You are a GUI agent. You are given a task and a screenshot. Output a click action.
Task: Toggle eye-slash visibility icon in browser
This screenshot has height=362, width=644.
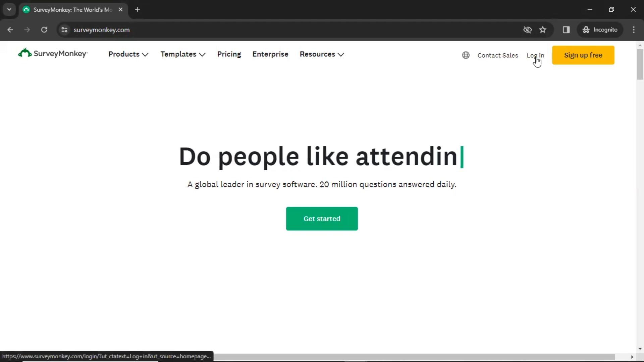pyautogui.click(x=527, y=29)
